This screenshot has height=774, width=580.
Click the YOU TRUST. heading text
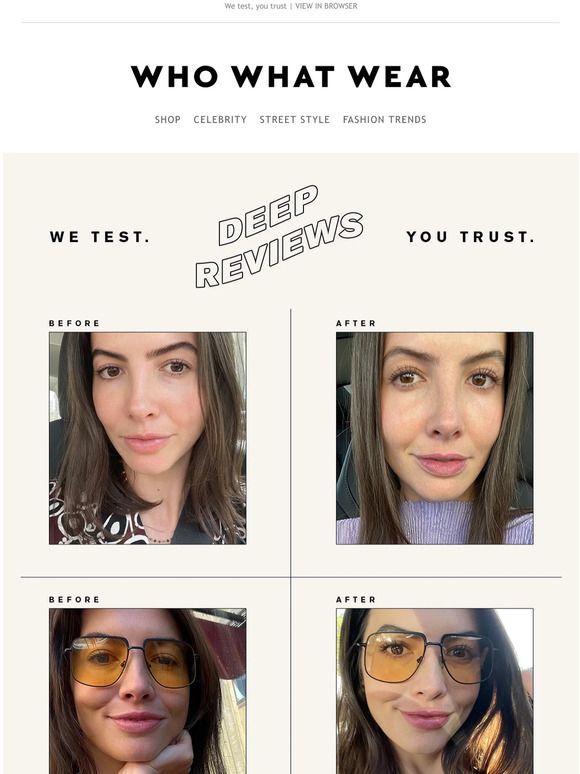(470, 237)
